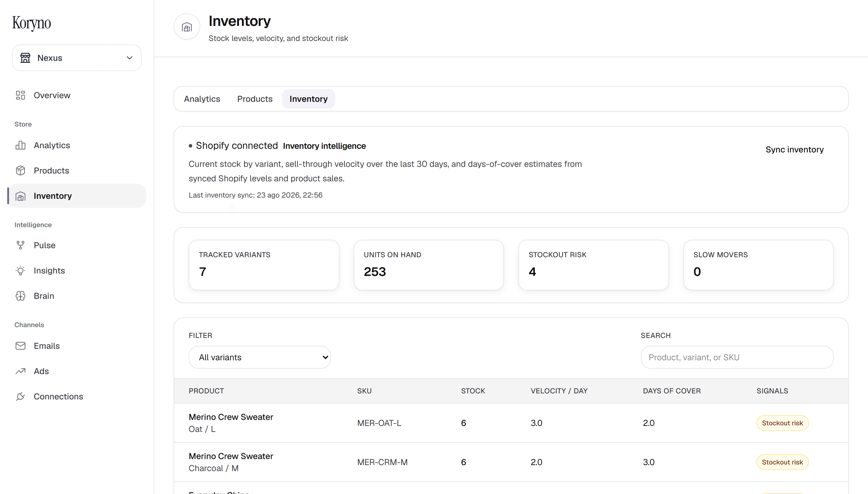This screenshot has height=494, width=868.
Task: Click the MER-CRM-M SKU cell
Action: [x=382, y=462]
